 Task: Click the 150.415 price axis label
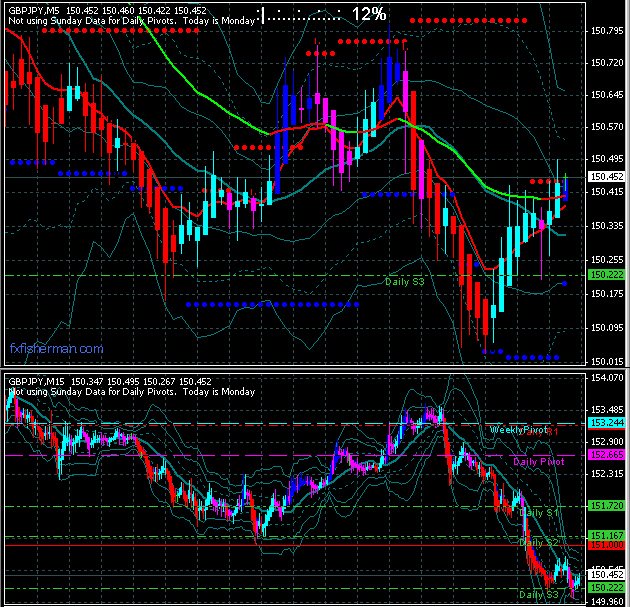[607, 192]
